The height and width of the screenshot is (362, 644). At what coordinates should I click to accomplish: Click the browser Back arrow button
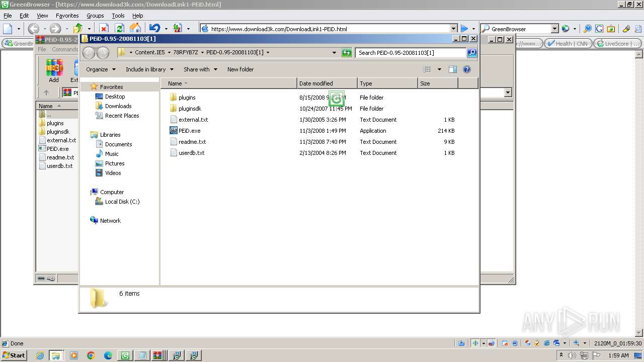pos(34,29)
